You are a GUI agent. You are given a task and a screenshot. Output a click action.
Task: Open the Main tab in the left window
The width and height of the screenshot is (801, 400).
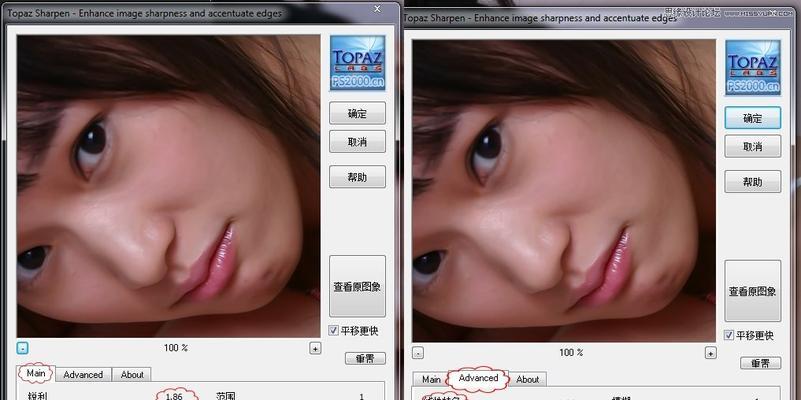[x=36, y=373]
